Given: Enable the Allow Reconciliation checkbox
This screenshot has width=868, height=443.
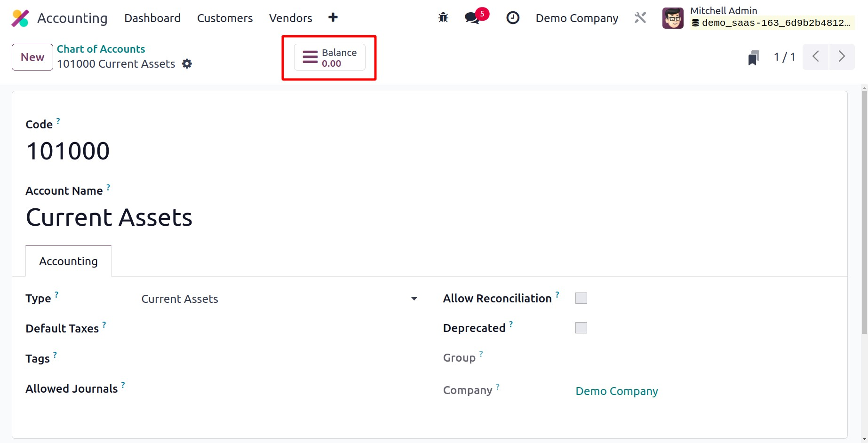Looking at the screenshot, I should point(581,298).
